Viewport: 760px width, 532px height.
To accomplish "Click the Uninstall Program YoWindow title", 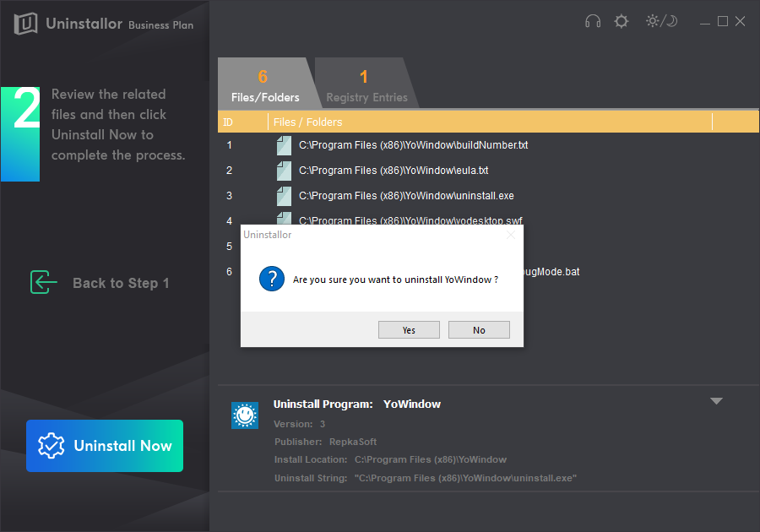I will (x=356, y=404).
